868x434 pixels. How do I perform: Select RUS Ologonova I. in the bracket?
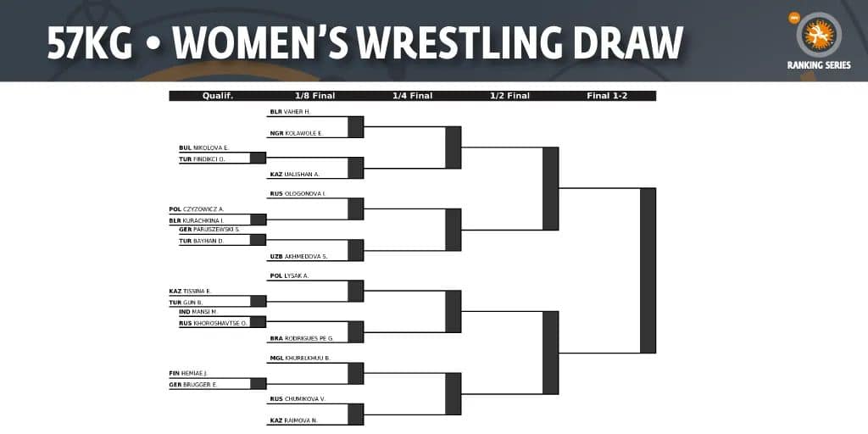[298, 194]
